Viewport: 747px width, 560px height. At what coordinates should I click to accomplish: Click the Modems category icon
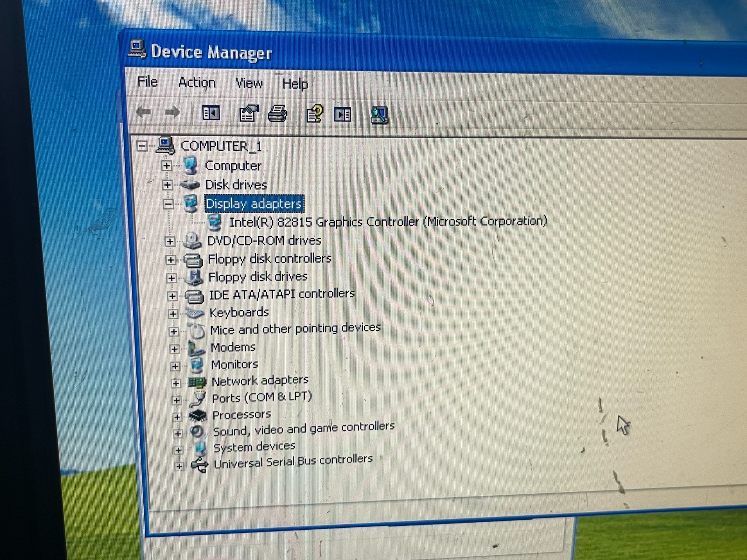[196, 349]
